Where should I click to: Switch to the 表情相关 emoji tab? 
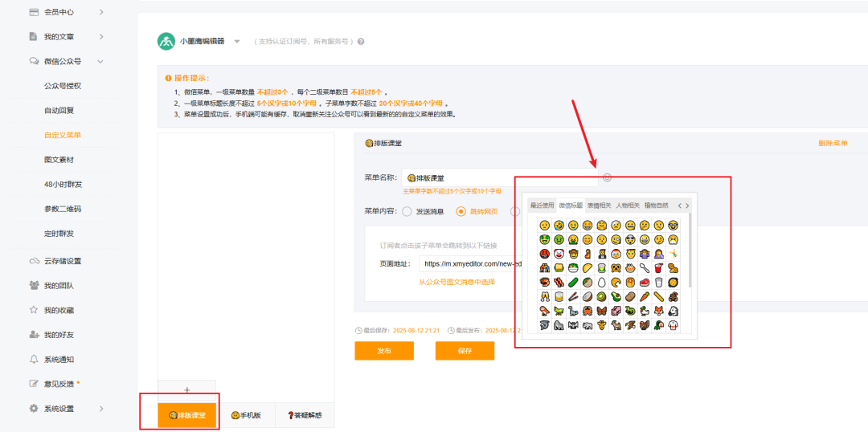(600, 206)
